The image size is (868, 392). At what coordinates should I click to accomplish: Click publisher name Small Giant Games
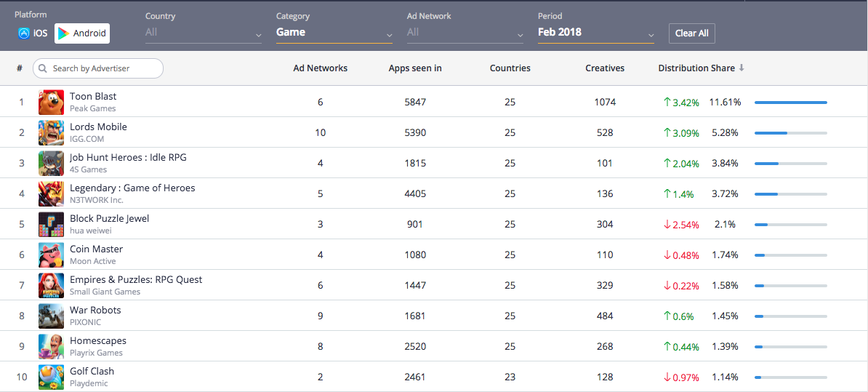(105, 292)
